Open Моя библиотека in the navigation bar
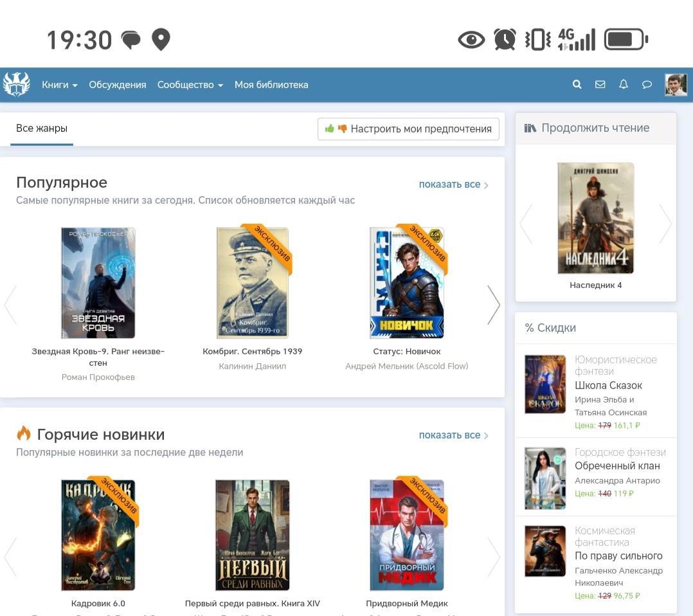693x616 pixels. 271,85
